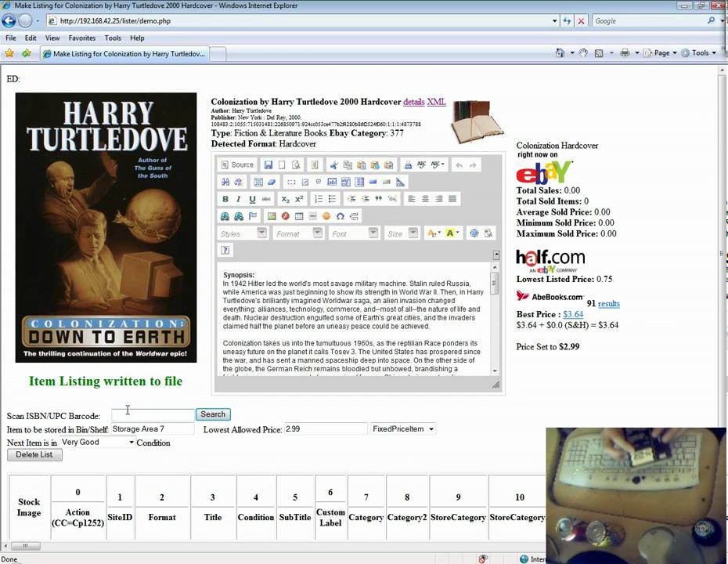Viewport: 728px width, 564px height.
Task: Click the XML link beside title
Action: (437, 102)
